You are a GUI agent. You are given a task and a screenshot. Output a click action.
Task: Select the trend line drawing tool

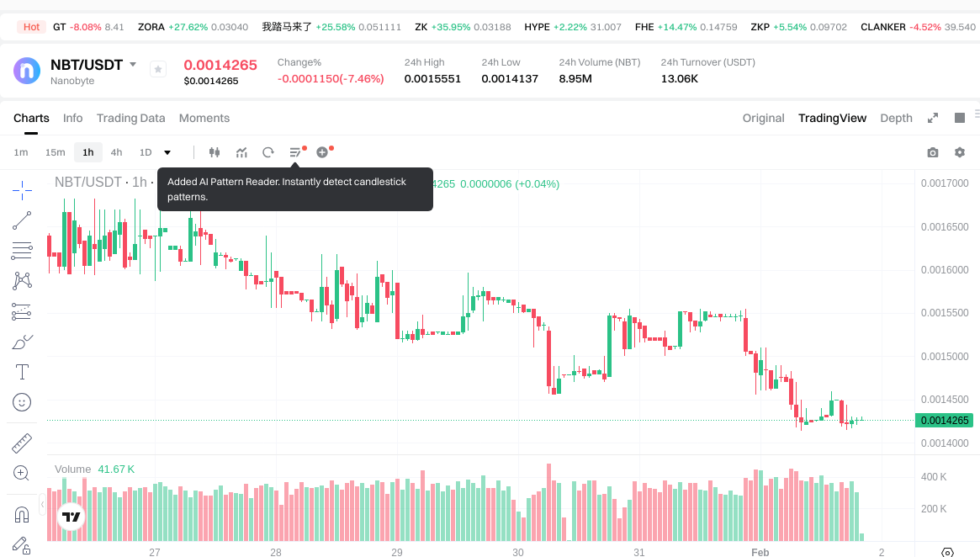[22, 220]
